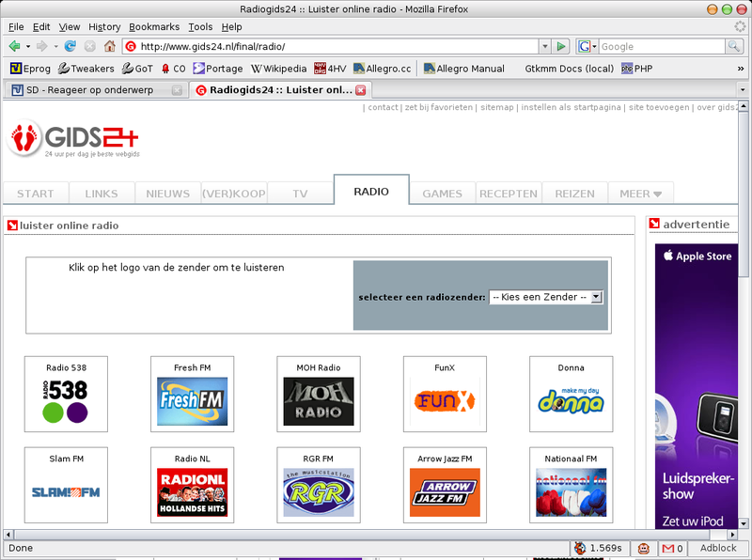The image size is (752, 560).
Task: Go to the GAMES navigation tab
Action: tap(442, 194)
